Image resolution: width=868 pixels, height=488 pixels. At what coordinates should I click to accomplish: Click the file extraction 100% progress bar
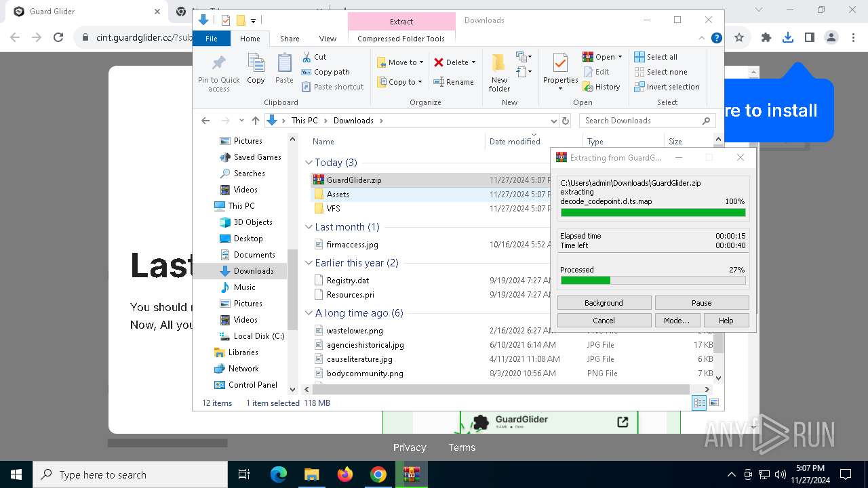coord(652,212)
